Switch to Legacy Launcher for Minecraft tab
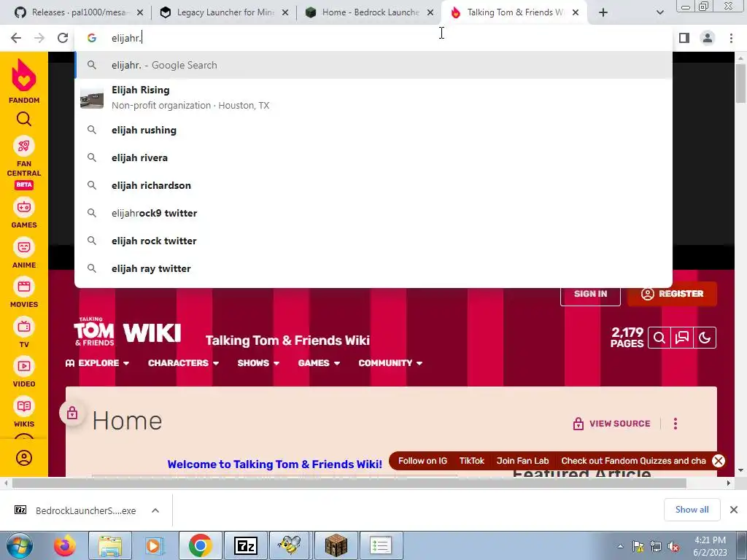Image resolution: width=747 pixels, height=560 pixels. (x=224, y=12)
